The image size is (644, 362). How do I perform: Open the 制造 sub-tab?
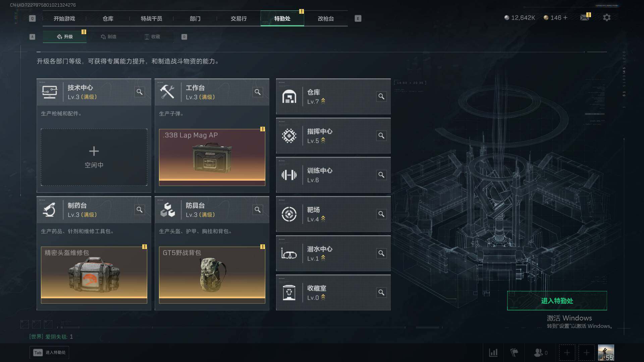point(108,37)
